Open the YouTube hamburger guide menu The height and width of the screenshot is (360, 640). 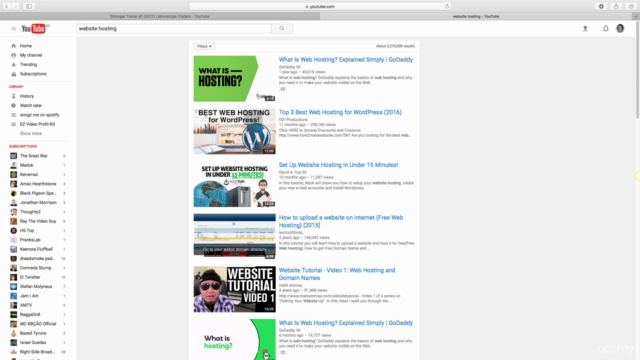point(13,29)
